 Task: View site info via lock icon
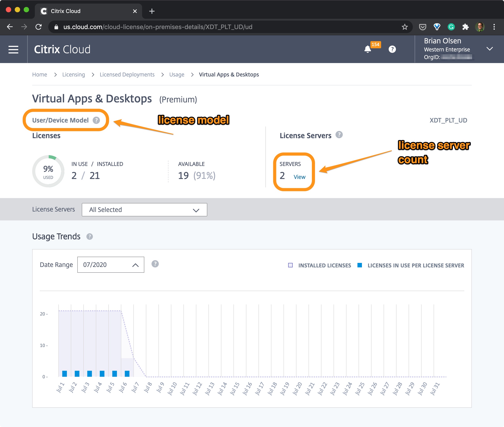pos(56,27)
